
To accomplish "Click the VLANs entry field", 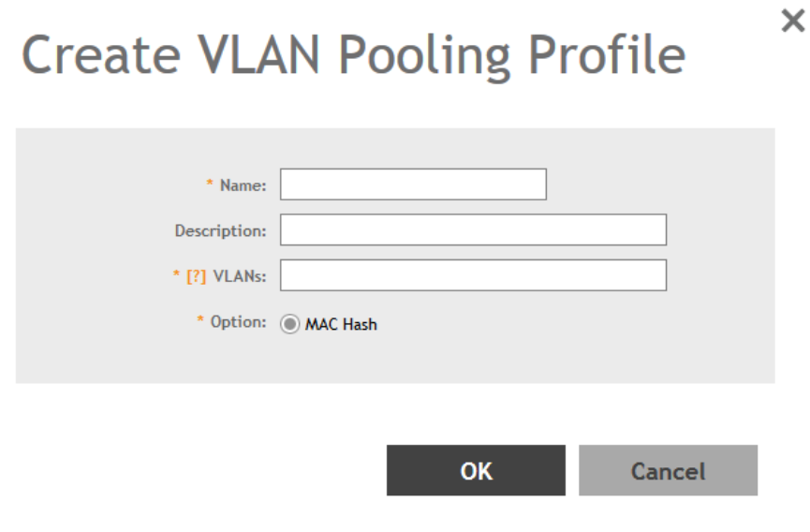I will pyautogui.click(x=473, y=275).
